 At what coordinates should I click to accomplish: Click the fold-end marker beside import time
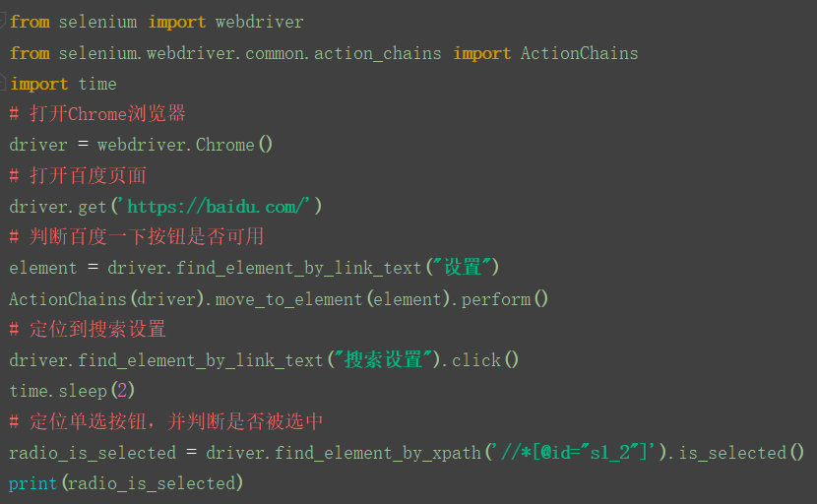click(x=3, y=83)
